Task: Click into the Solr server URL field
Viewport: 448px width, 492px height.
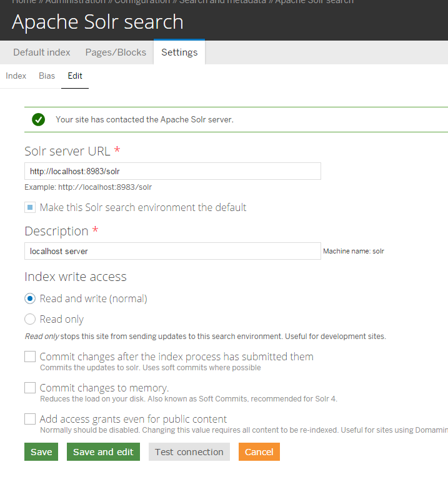Action: click(x=172, y=171)
